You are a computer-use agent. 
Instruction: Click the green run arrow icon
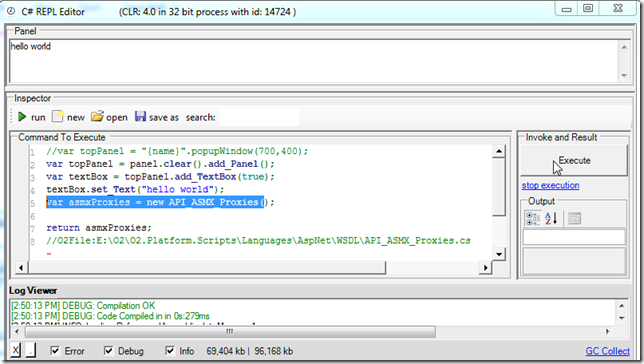point(22,117)
